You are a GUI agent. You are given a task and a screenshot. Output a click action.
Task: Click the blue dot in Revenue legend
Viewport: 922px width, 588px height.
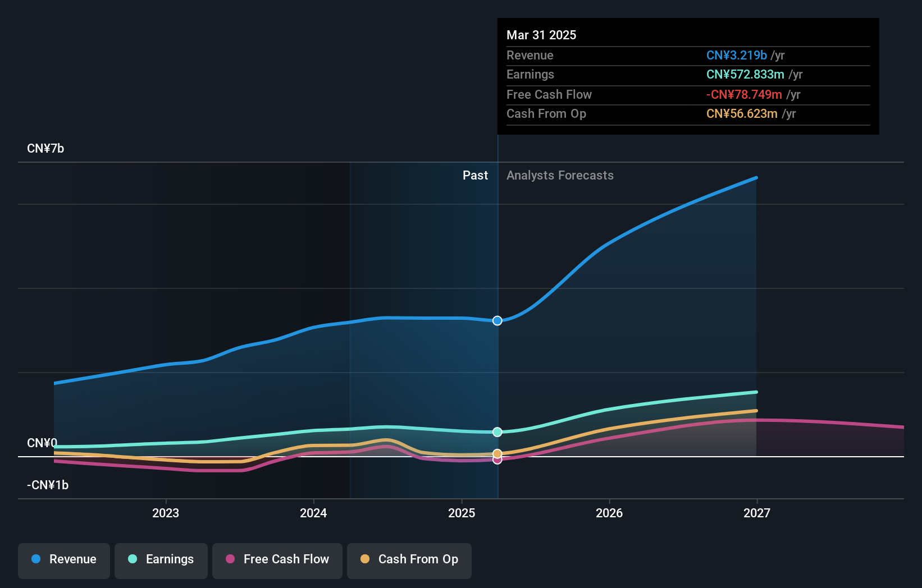click(36, 559)
